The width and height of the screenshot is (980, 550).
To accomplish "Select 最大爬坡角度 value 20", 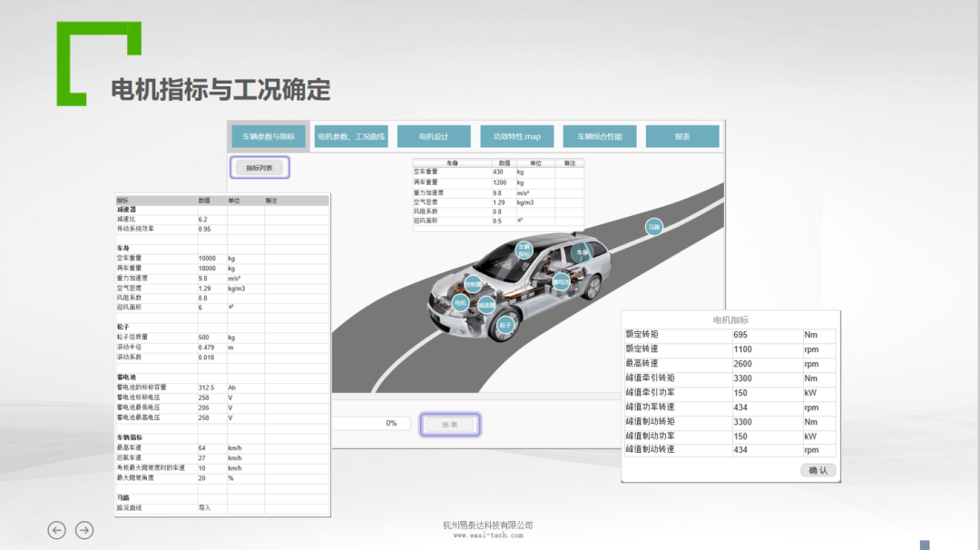I will click(x=211, y=478).
